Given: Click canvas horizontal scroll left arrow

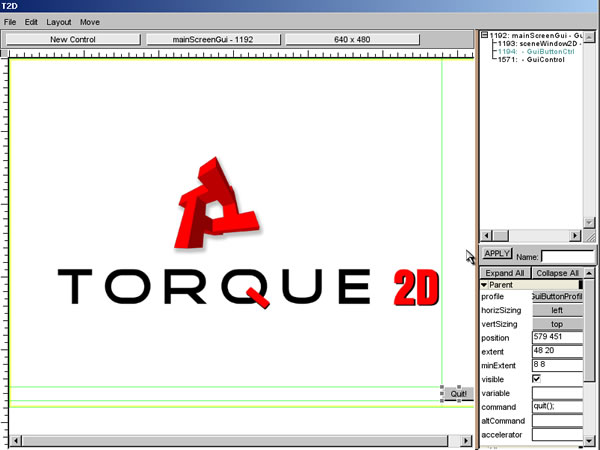Looking at the screenshot, I should coord(16,440).
